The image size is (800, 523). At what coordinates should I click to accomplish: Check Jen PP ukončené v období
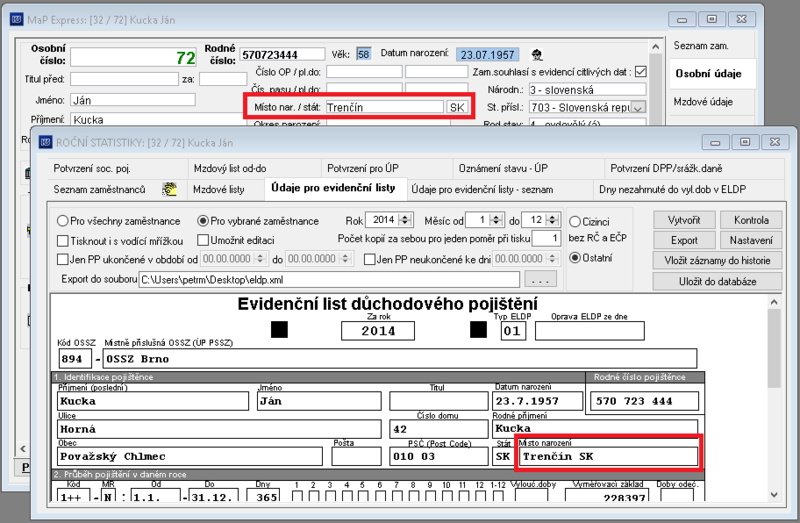[63, 259]
